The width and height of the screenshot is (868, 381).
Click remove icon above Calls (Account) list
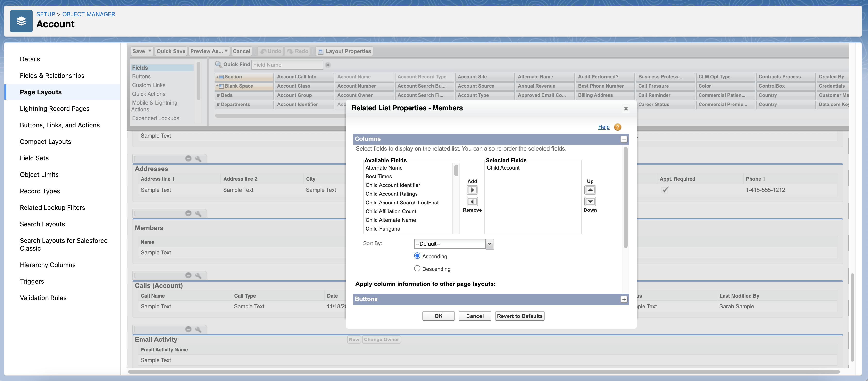coord(188,275)
